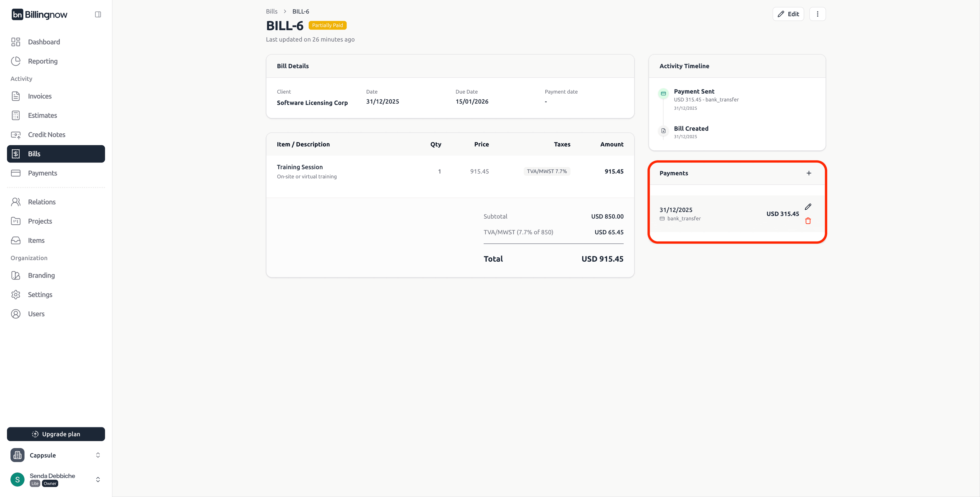This screenshot has width=980, height=497.
Task: Open the Projects section
Action: pos(40,221)
